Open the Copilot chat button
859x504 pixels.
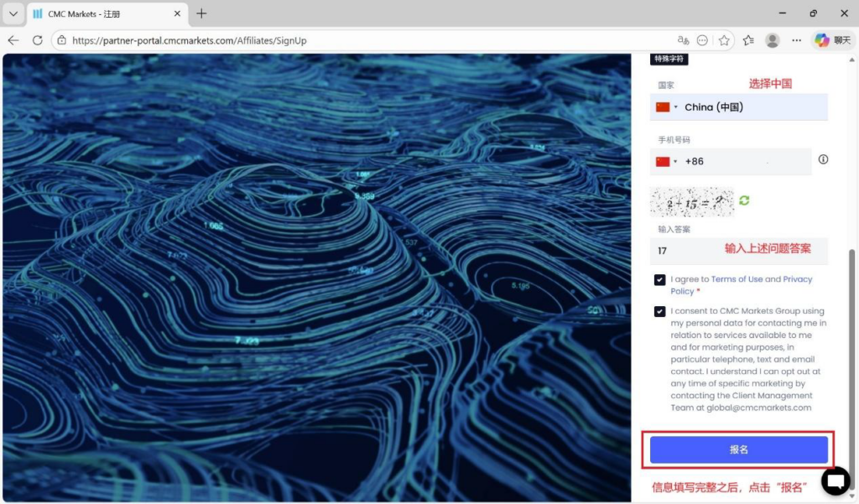coord(832,40)
